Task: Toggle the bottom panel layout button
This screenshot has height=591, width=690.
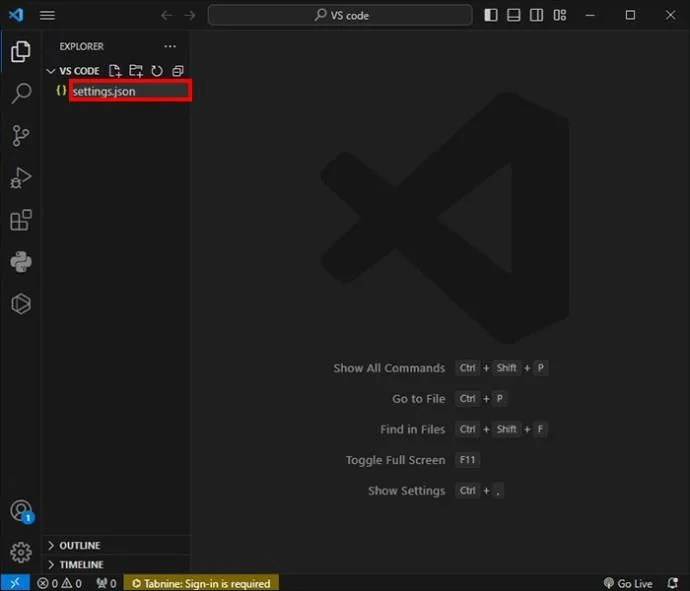Action: (x=514, y=15)
